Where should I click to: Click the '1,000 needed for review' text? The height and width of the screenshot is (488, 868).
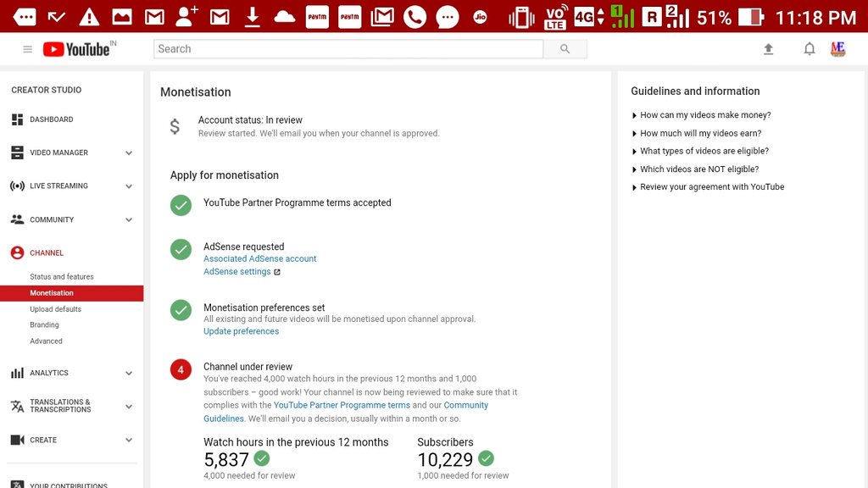pyautogui.click(x=463, y=476)
